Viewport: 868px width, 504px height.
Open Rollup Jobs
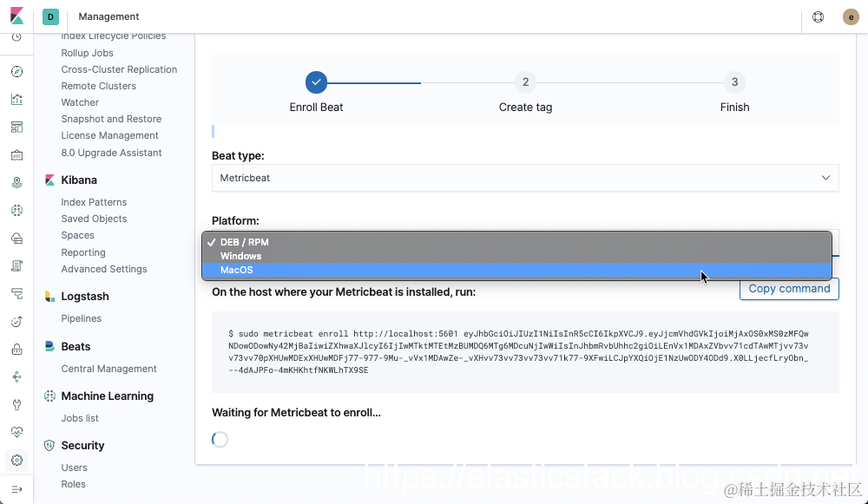[x=87, y=53]
